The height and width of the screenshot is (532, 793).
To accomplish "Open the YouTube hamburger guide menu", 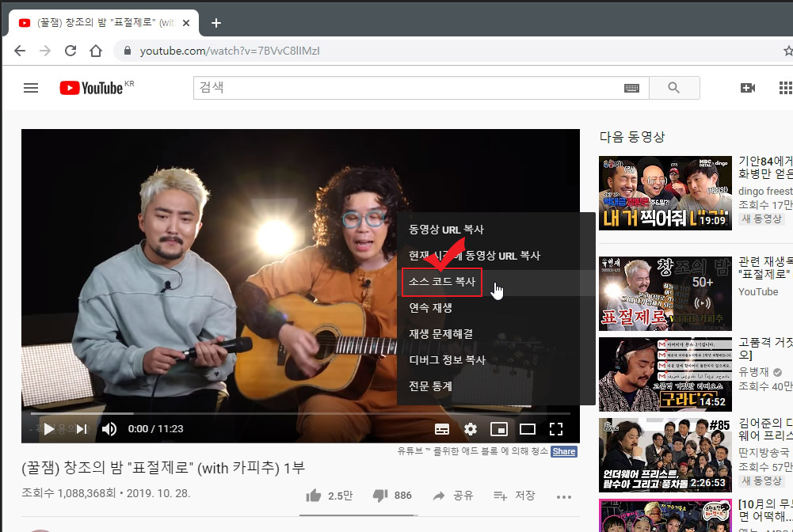I will coord(31,88).
